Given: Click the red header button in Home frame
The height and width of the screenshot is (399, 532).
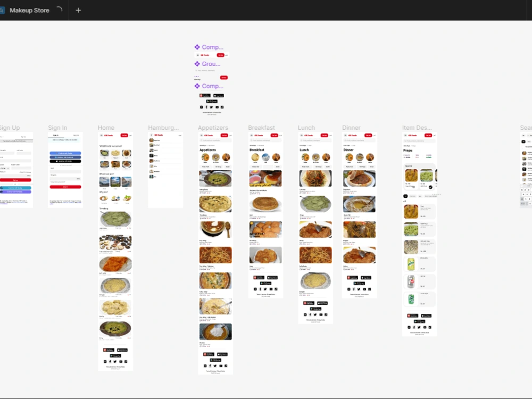Looking at the screenshot, I should 124,135.
